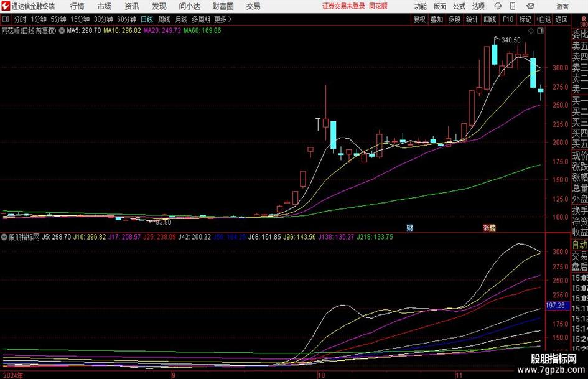Click the 复权 toolbar button
Image resolution: width=588 pixels, height=379 pixels.
tap(419, 19)
